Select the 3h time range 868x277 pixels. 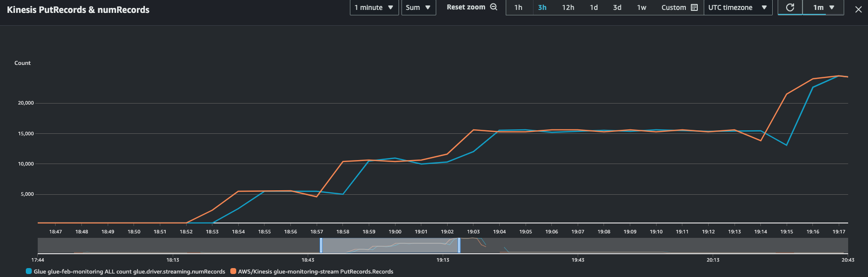542,7
